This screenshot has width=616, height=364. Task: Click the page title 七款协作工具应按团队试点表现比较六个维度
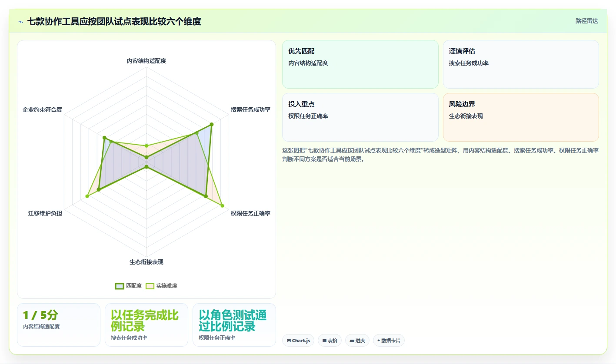[x=114, y=21]
